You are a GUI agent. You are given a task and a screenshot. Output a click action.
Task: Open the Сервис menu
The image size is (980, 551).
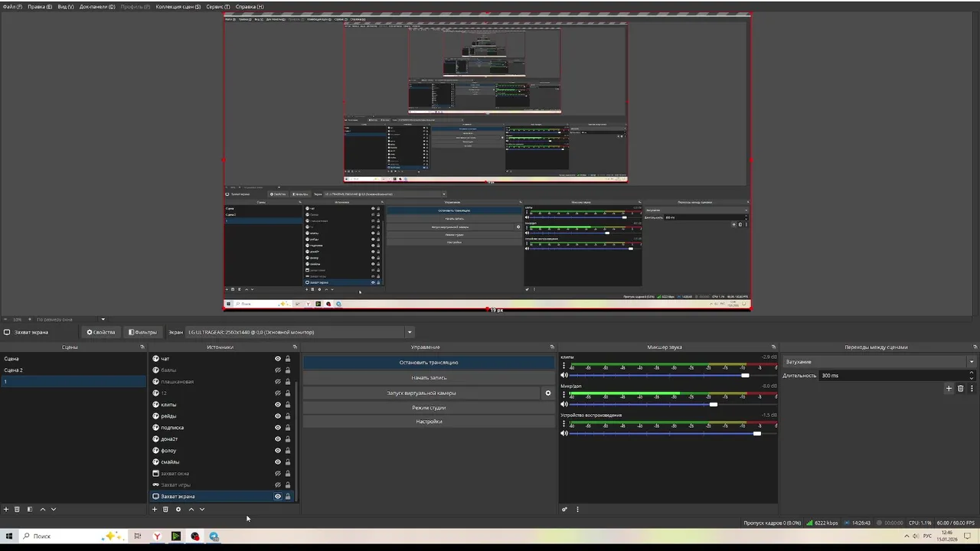coord(218,6)
